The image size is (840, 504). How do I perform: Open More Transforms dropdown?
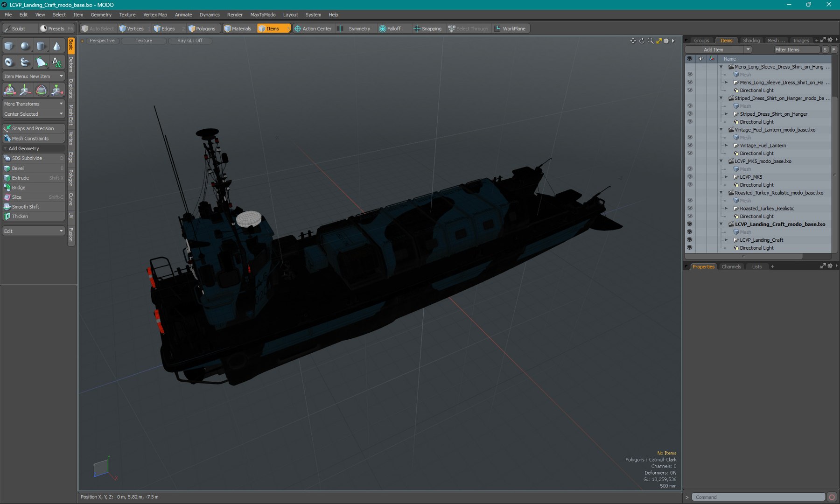[x=34, y=104]
